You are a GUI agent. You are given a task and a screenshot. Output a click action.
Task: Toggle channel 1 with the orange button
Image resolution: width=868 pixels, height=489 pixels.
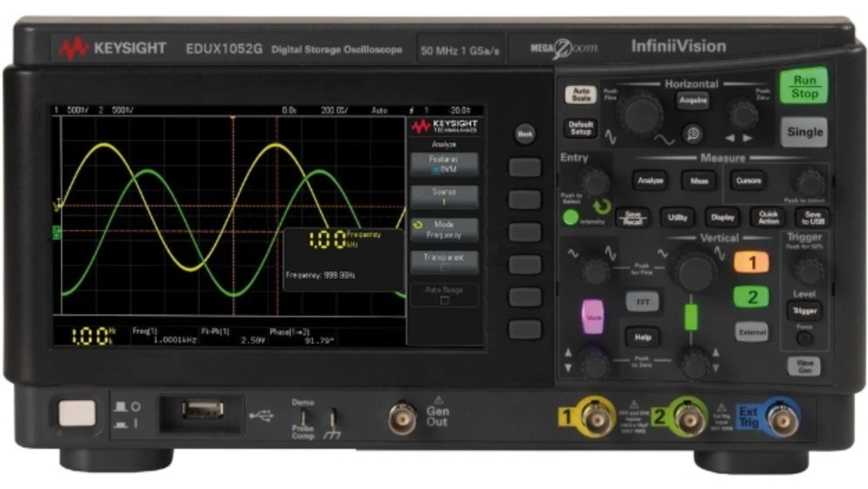pos(751,262)
